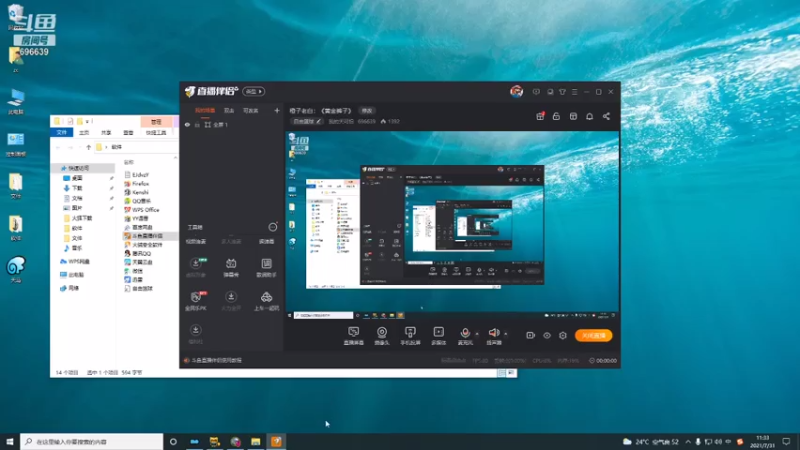This screenshot has height=450, width=800.
Task: Open the hamburger menu in title bar
Action: coord(574,92)
